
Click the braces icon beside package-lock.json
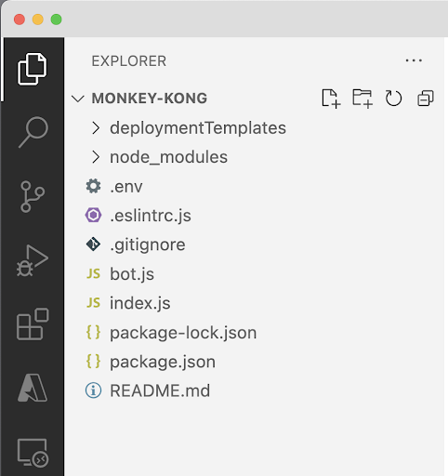pos(93,332)
